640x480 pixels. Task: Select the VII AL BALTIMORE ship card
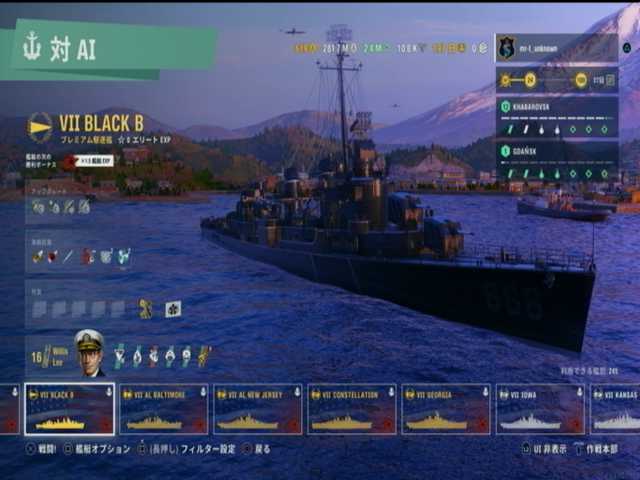164,409
